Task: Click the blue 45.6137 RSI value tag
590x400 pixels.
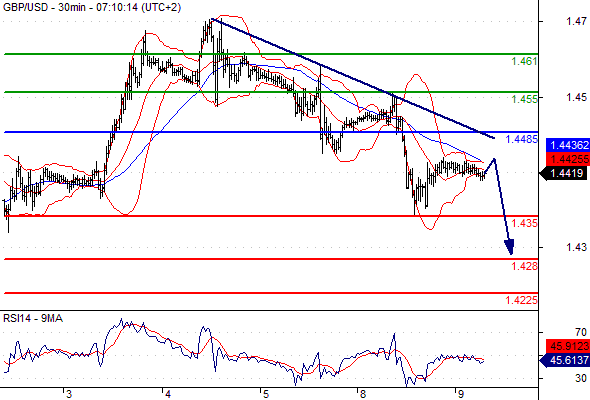Action: (565, 360)
